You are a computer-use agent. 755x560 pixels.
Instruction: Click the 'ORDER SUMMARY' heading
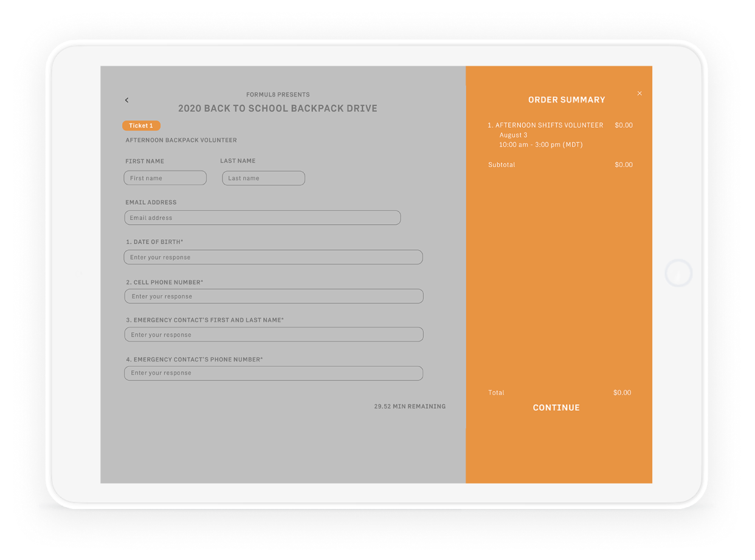coord(567,100)
